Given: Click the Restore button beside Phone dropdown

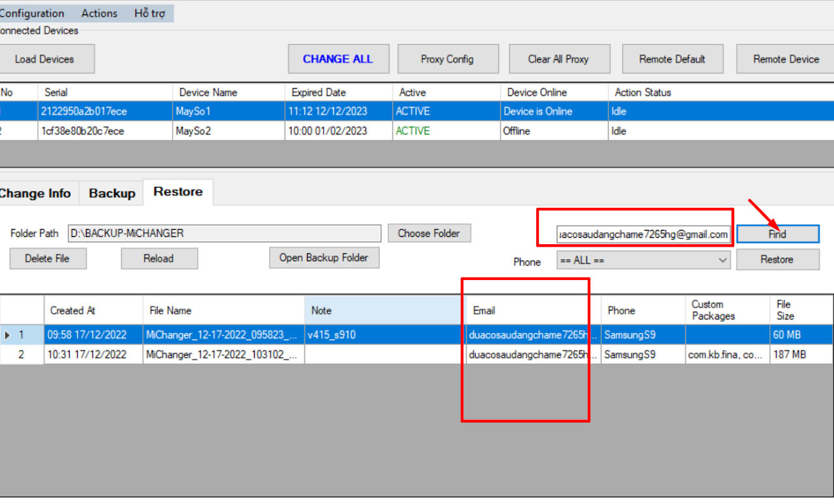Looking at the screenshot, I should (777, 260).
